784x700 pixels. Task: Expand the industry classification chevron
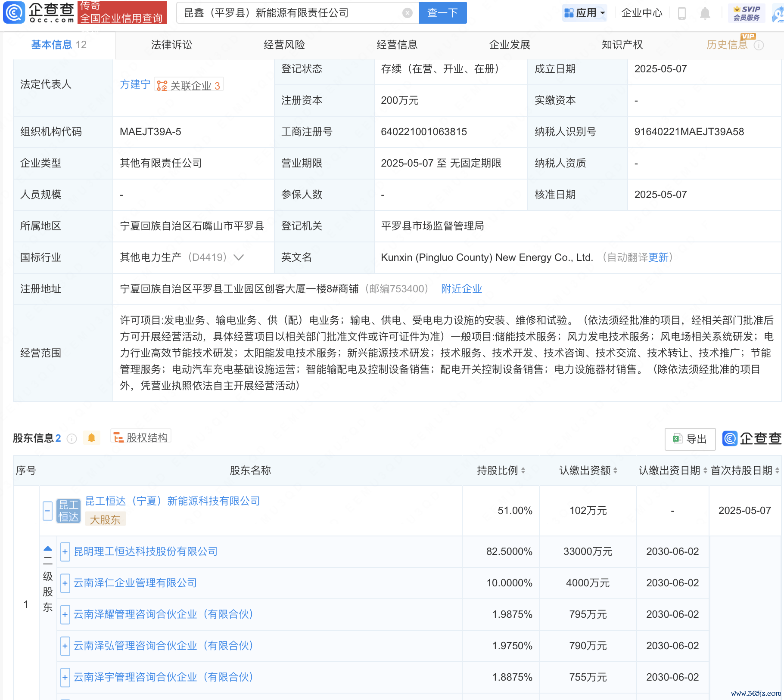pos(238,257)
